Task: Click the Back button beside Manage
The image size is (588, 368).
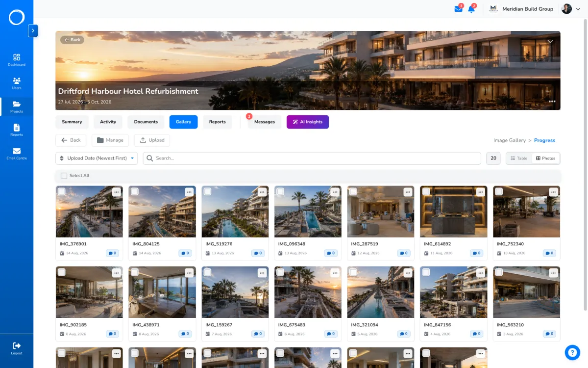Action: (x=71, y=140)
